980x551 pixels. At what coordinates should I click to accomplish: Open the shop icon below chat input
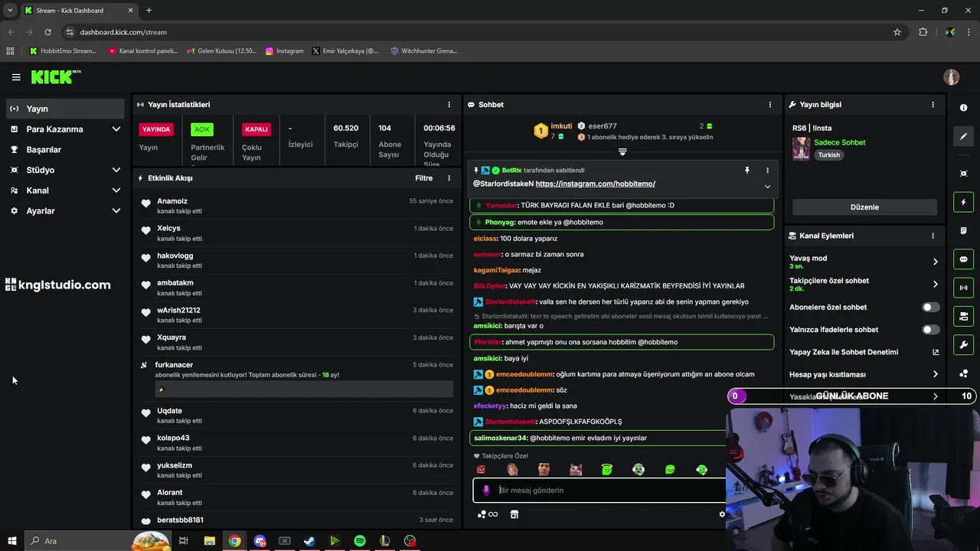coord(514,514)
